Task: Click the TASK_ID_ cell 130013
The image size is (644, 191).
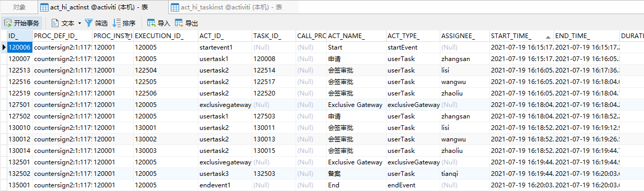Action: tap(273, 139)
